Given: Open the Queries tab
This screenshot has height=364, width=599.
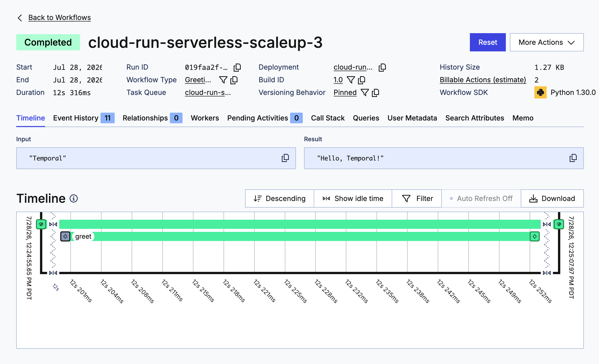Looking at the screenshot, I should coord(366,118).
